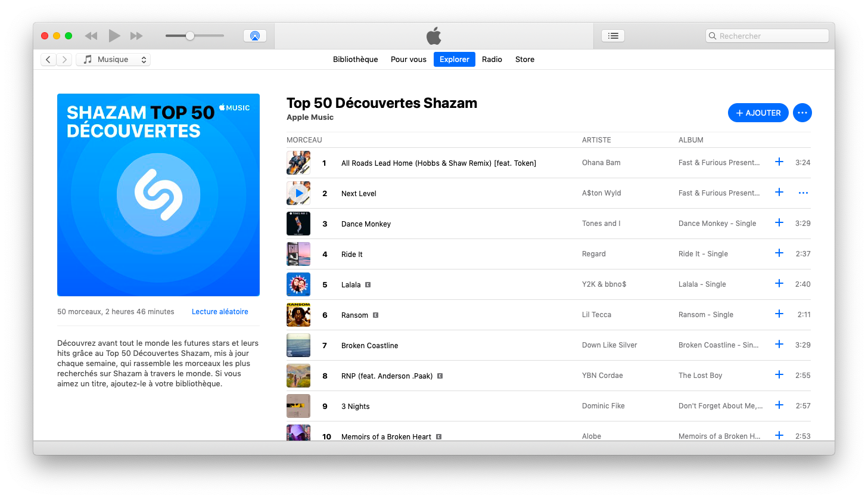Click the ALBUM column header
Screen dimensions: 868x499
[691, 140]
